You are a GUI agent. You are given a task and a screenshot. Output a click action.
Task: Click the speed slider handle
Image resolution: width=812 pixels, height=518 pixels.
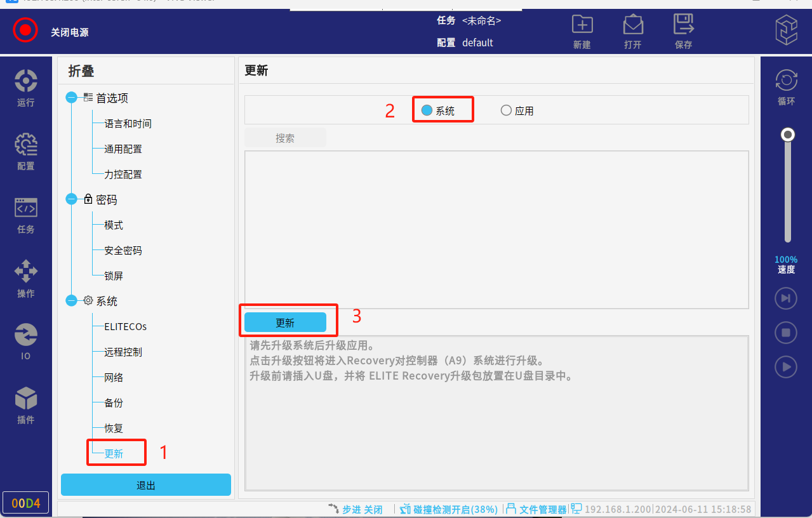(x=788, y=135)
